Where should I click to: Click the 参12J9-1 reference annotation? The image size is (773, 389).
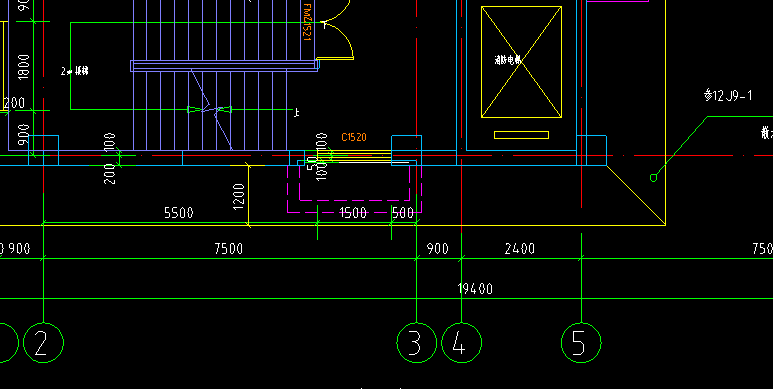point(728,95)
